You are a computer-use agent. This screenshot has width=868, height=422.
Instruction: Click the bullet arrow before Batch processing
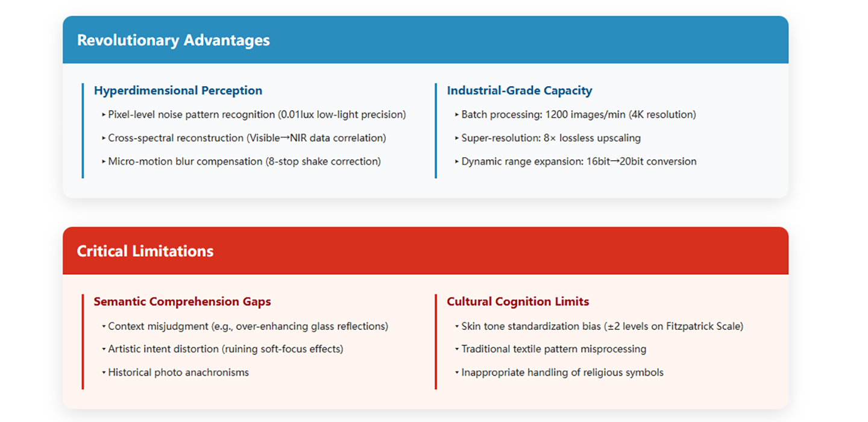[x=457, y=115]
